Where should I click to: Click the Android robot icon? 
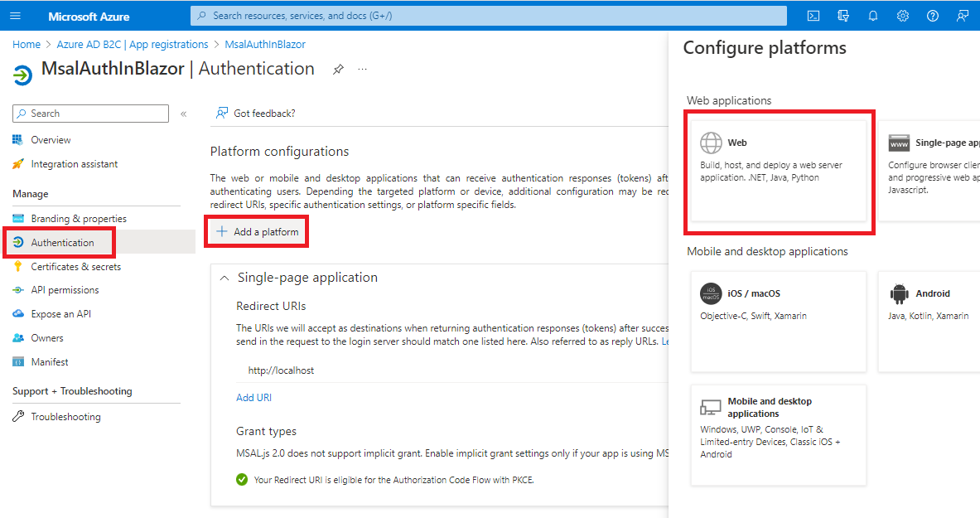pos(899,293)
